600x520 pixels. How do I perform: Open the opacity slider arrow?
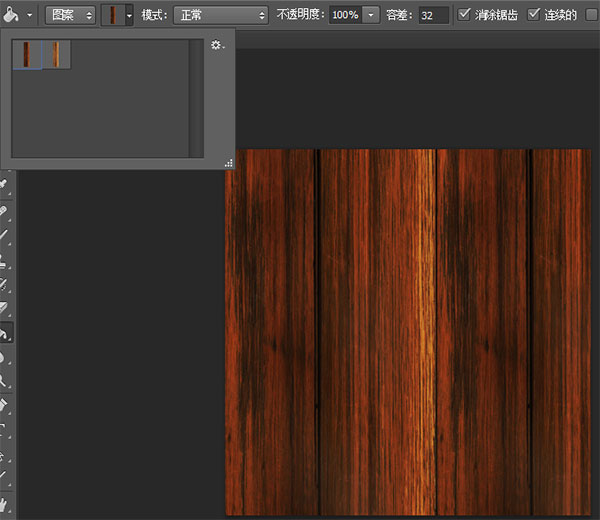point(371,15)
